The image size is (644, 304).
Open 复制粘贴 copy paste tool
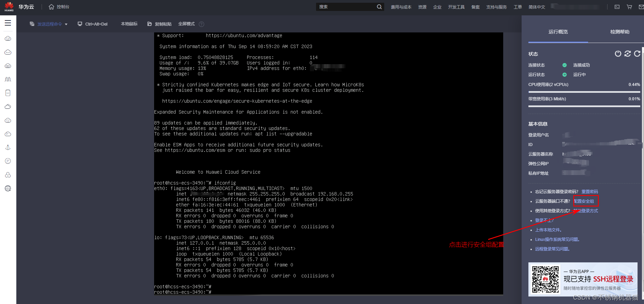[x=159, y=24]
